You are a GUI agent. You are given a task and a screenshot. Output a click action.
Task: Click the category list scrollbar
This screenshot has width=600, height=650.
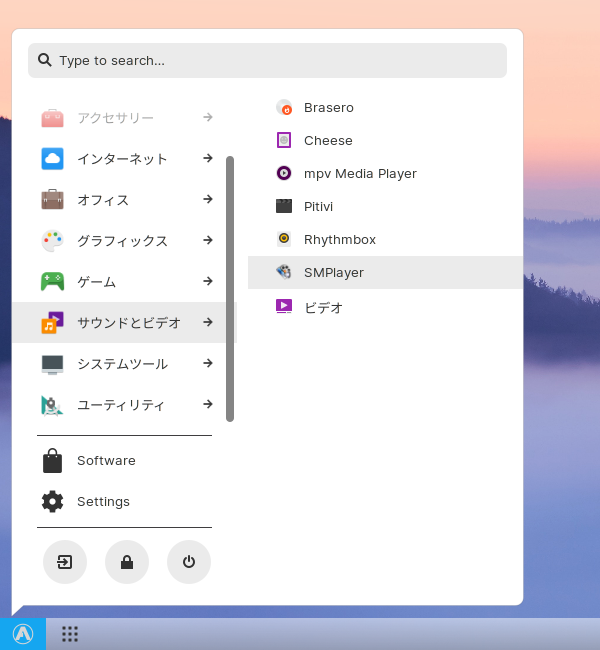230,289
